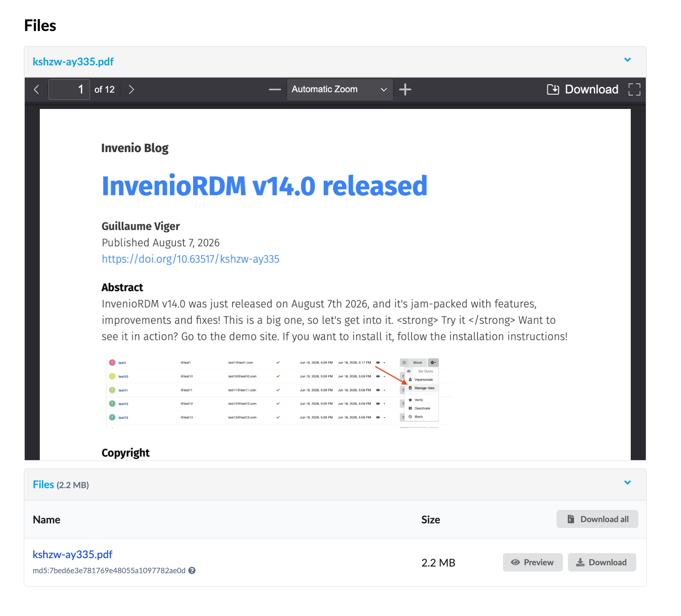Click the author name Guillaume Viger
Screen dimensions: 681x616
coord(141,226)
